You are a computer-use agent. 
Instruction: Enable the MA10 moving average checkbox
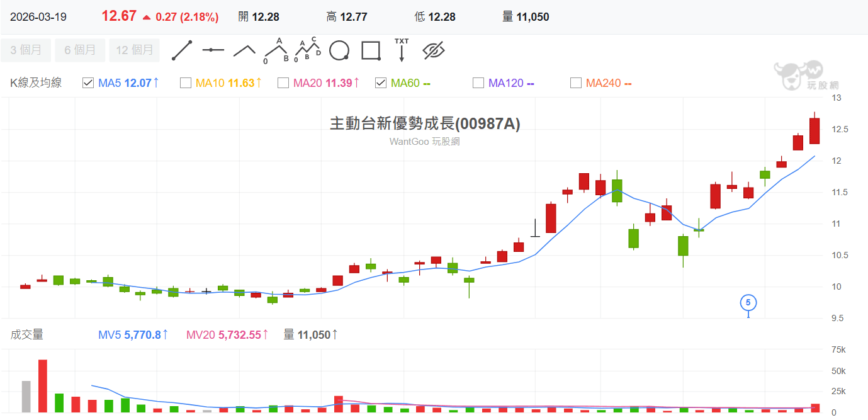click(x=186, y=82)
